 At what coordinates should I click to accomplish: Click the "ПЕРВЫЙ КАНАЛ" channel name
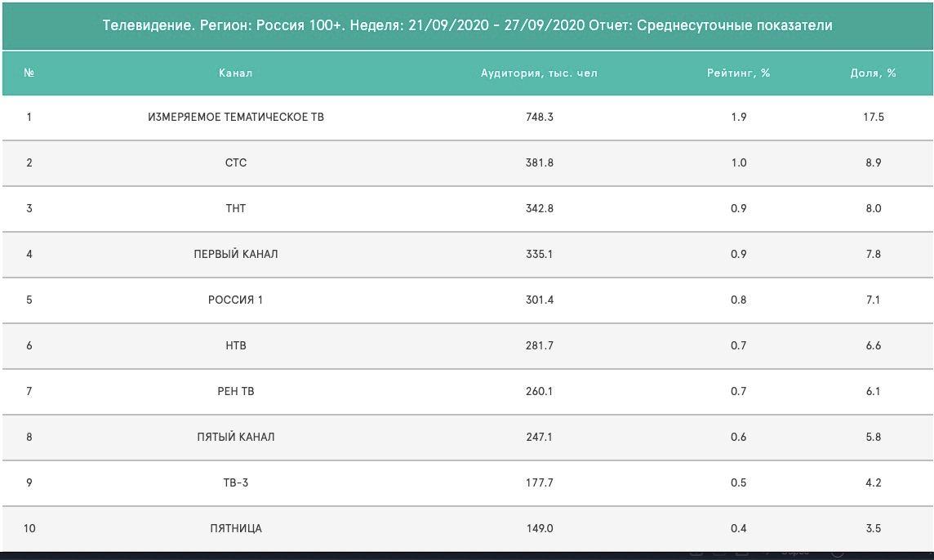pyautogui.click(x=236, y=255)
